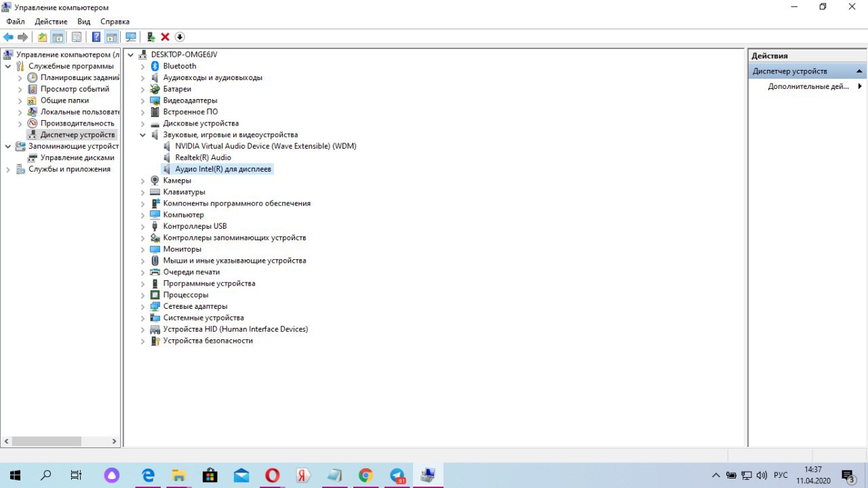Select Контроллеры запоминающих устройств category

click(235, 238)
